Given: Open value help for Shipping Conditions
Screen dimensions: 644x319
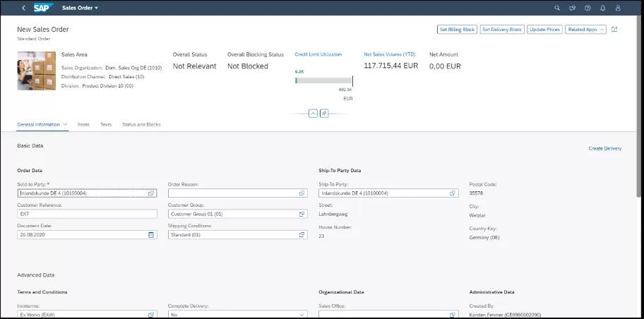Looking at the screenshot, I should (x=302, y=235).
